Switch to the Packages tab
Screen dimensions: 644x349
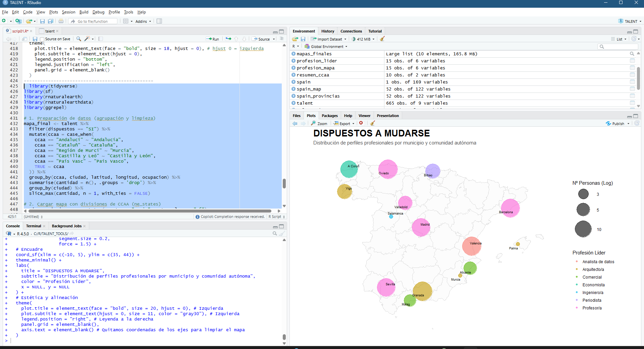(329, 116)
